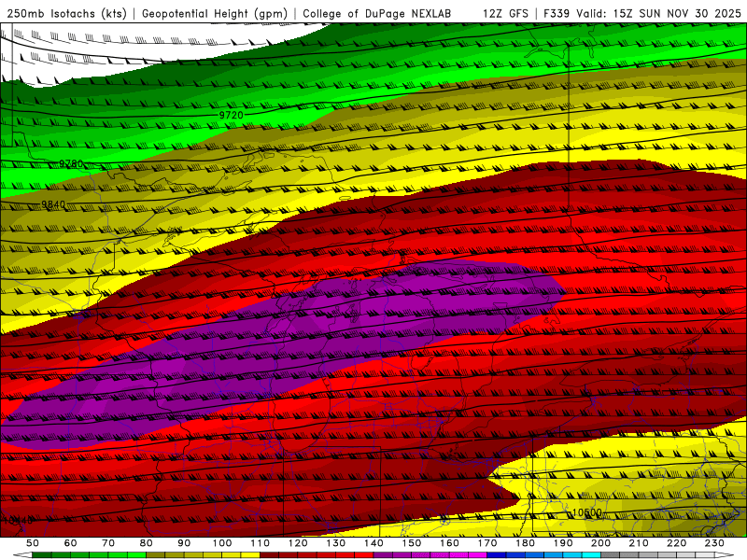Screen dimensions: 747x560
Task: Click the 170 knot legend value
Action: [487, 543]
